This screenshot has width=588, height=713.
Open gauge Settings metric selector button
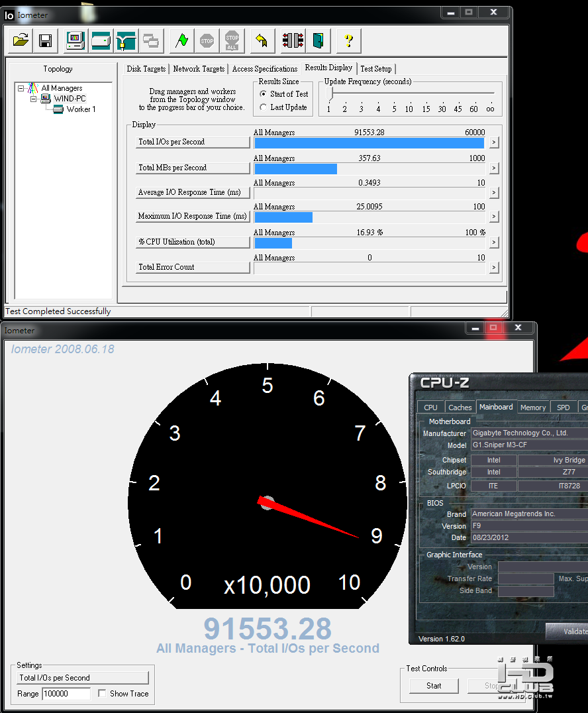pyautogui.click(x=83, y=677)
